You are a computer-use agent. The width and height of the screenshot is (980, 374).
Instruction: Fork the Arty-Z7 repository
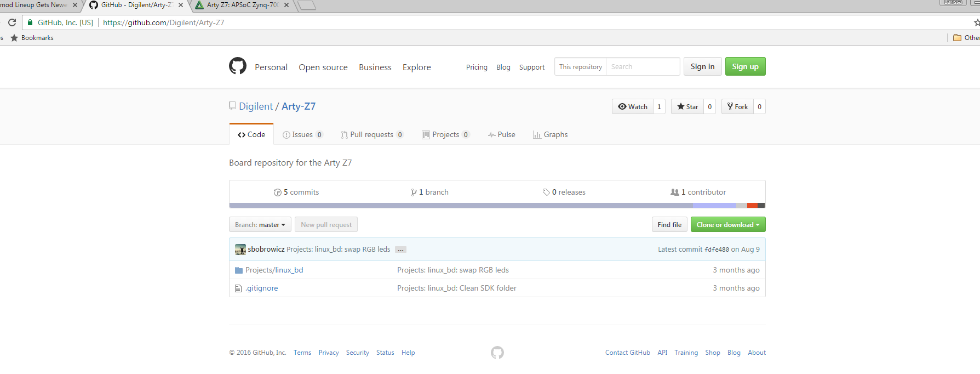click(737, 106)
